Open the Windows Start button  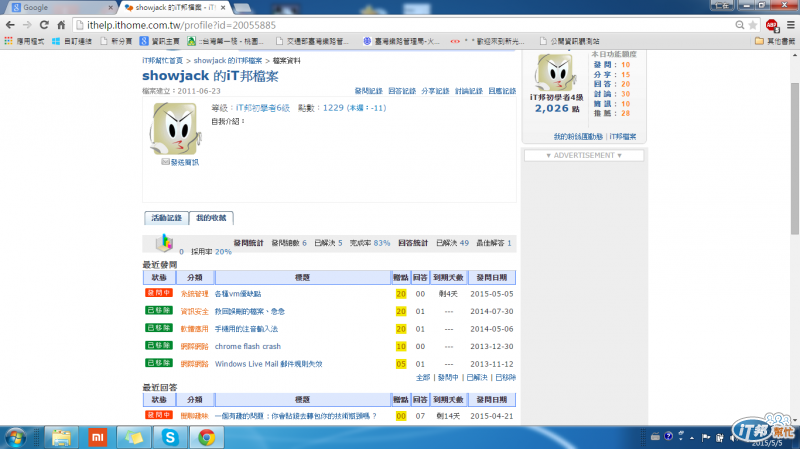click(x=15, y=438)
